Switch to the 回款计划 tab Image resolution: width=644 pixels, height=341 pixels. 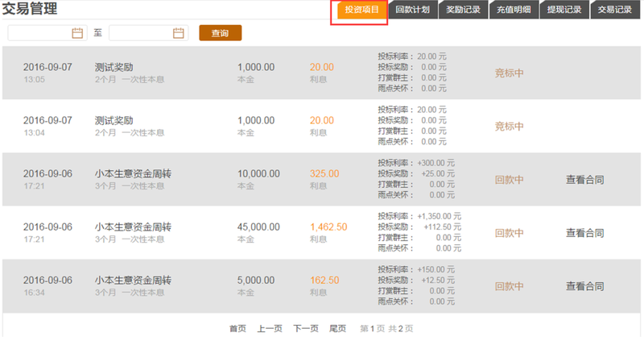pyautogui.click(x=412, y=10)
